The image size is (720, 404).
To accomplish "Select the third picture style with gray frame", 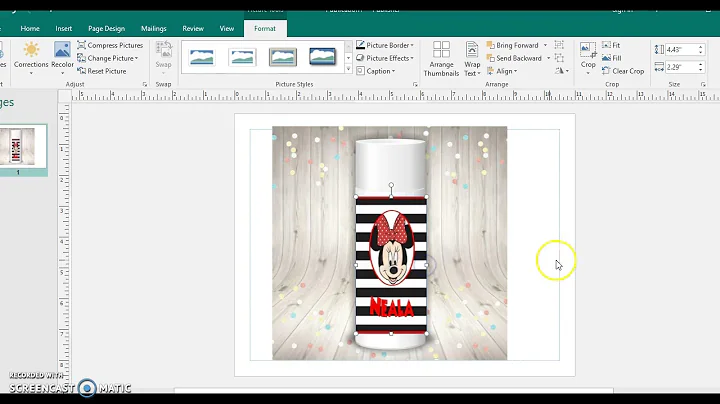I will [x=282, y=57].
